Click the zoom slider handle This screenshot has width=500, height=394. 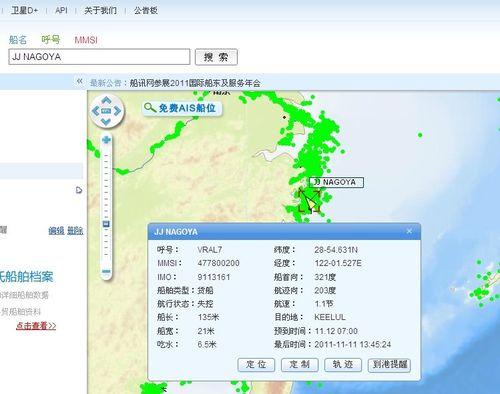[x=106, y=224]
